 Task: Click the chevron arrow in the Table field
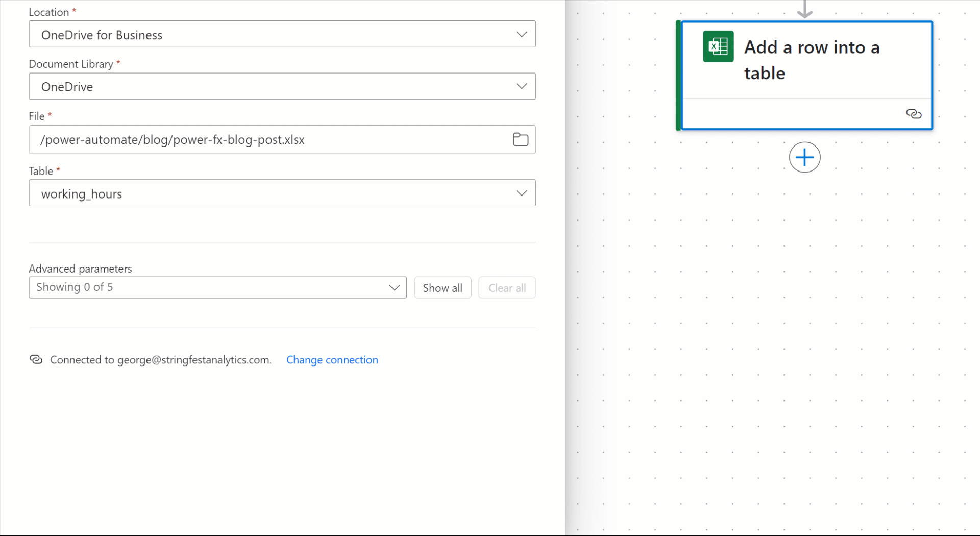(x=521, y=193)
